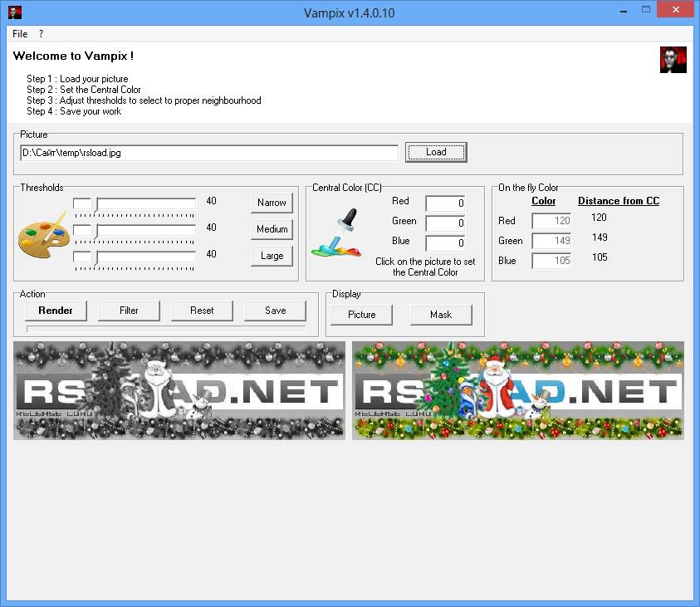Viewport: 700px width, 607px height.
Task: Click the render progress bar
Action: (166, 329)
